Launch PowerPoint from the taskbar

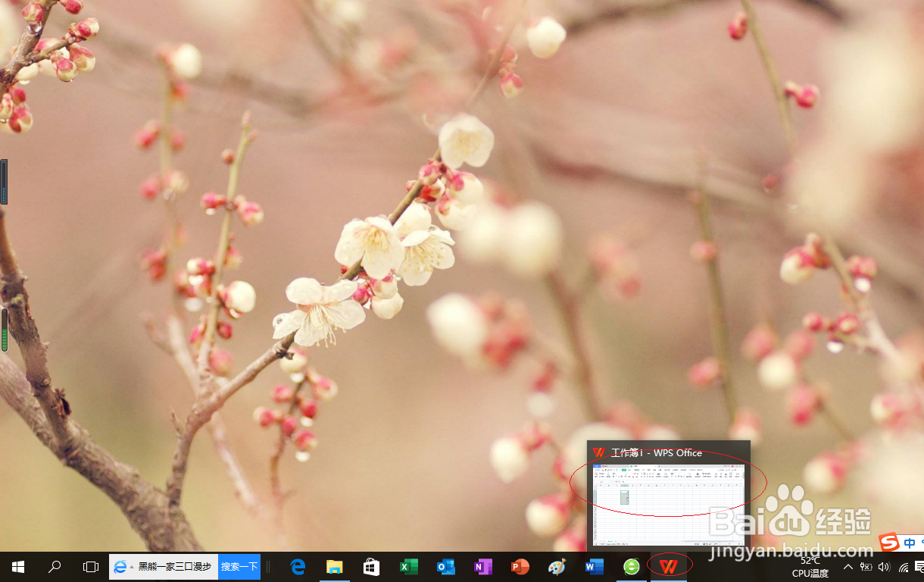pos(519,567)
